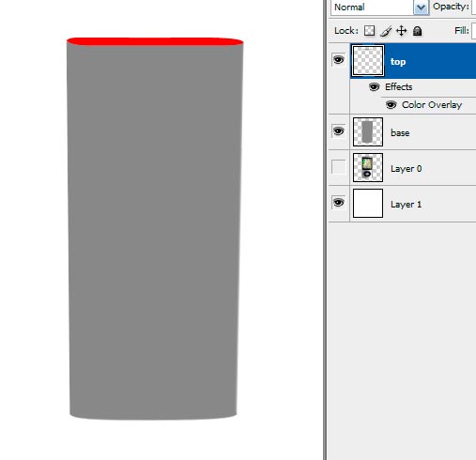Hide the base layer eye icon
The image size is (476, 460).
tap(338, 130)
